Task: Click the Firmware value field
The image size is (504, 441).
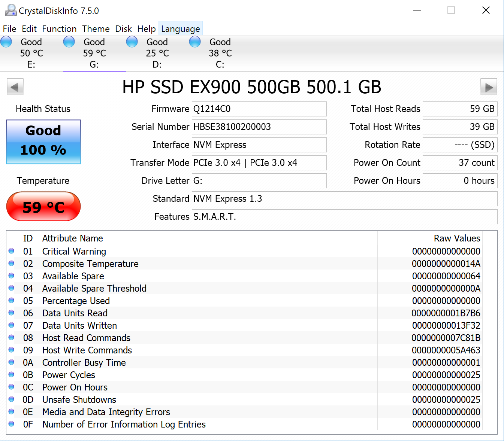Action: [x=259, y=109]
